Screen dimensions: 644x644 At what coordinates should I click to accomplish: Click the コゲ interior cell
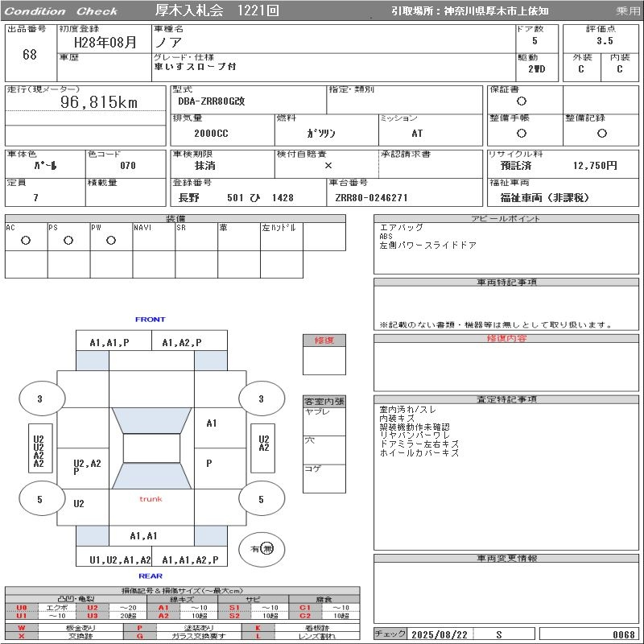pyautogui.click(x=324, y=478)
